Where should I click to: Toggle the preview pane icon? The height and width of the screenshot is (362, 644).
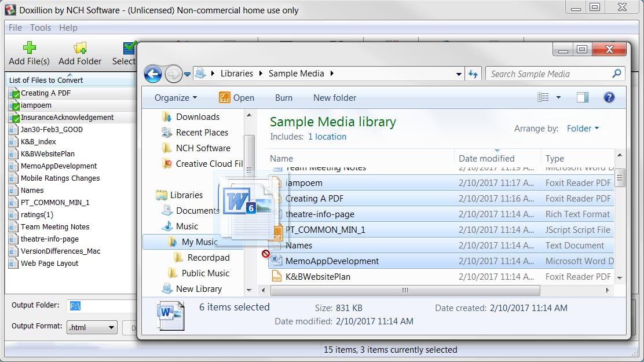pos(583,97)
